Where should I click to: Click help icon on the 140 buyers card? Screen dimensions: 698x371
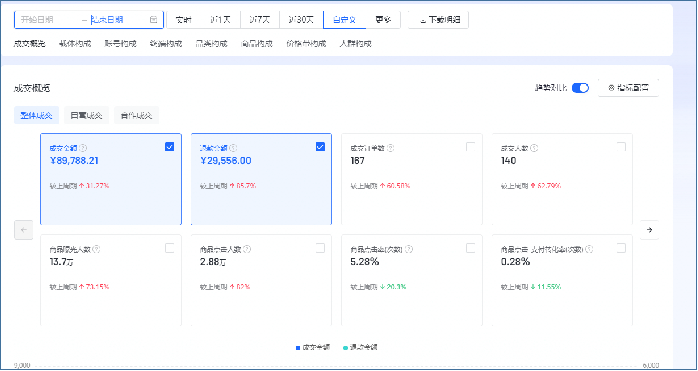pyautogui.click(x=535, y=148)
